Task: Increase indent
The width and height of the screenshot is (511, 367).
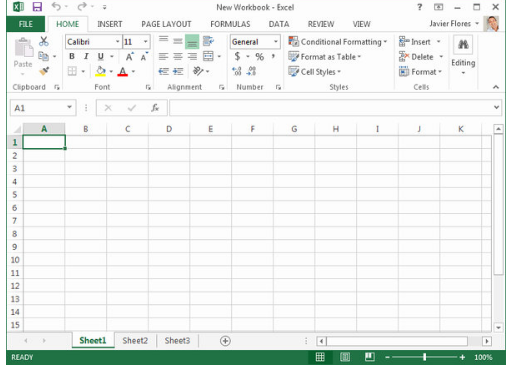Action: 178,71
